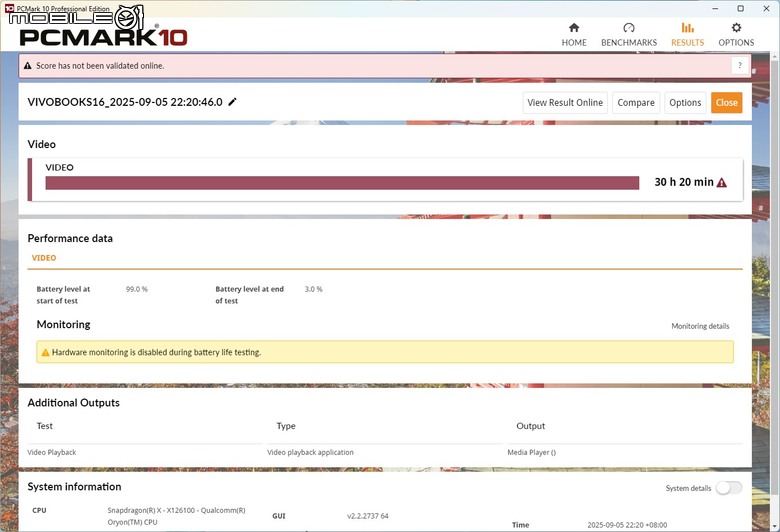Click the PCMark 10 app icon in title bar
The image size is (780, 532).
pyautogui.click(x=9, y=8)
